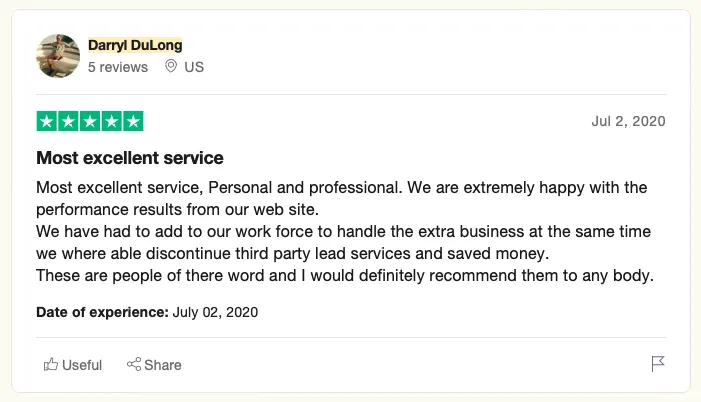Click the Share network icon
This screenshot has width=701, height=402.
click(x=133, y=365)
